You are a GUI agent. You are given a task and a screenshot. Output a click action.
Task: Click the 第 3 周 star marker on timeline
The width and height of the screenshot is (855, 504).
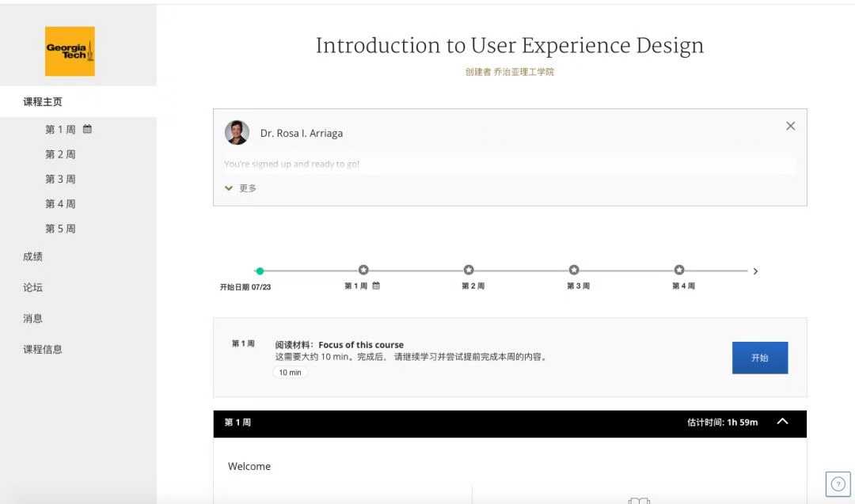pyautogui.click(x=574, y=271)
